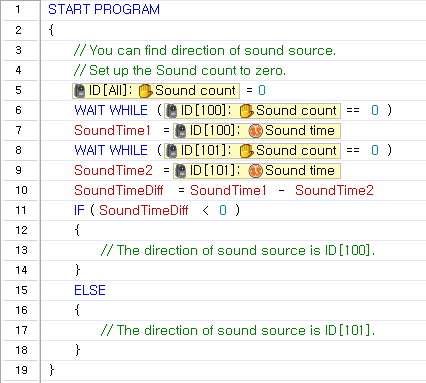The width and height of the screenshot is (426, 383).
Task: Click the device icon before ID[100] on line 6
Action: [172, 111]
